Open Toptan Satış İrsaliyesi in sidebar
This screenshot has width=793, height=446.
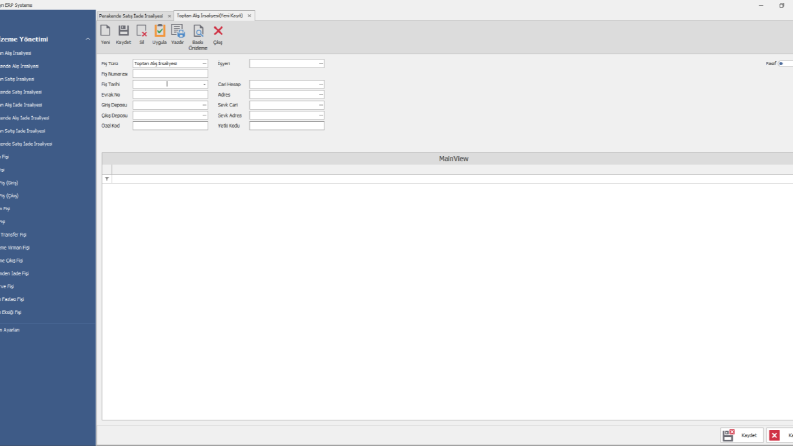click(x=17, y=79)
